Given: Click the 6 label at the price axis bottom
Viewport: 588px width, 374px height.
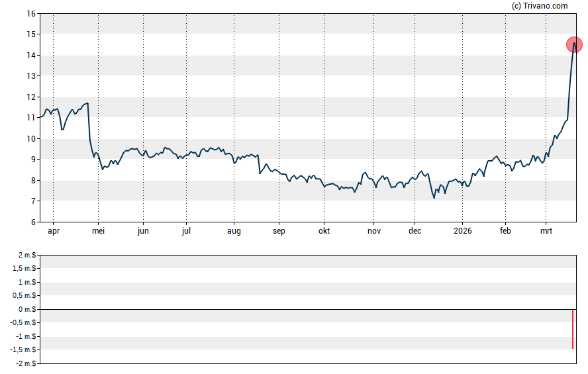Looking at the screenshot, I should [x=33, y=222].
